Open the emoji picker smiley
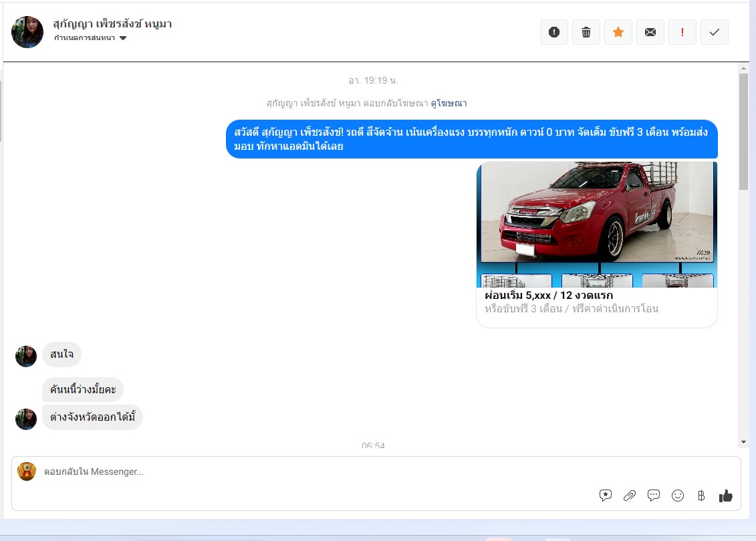 678,496
